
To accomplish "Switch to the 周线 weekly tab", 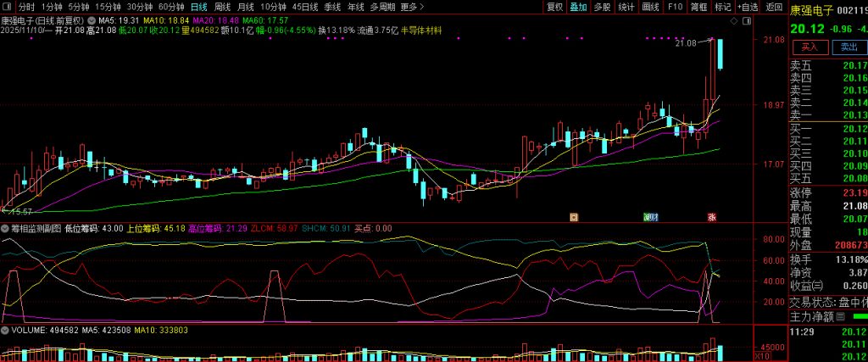I will pos(222,7).
